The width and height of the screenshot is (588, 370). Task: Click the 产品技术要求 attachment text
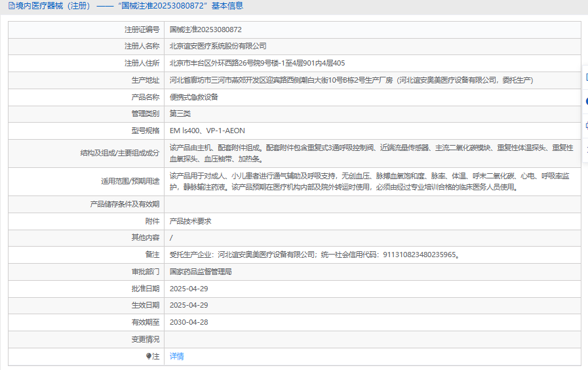[x=190, y=221]
